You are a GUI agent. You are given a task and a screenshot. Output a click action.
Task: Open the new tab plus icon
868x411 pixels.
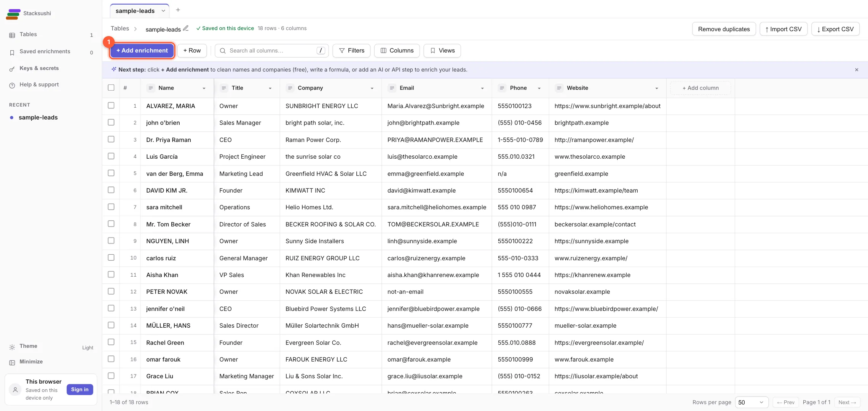pos(178,10)
